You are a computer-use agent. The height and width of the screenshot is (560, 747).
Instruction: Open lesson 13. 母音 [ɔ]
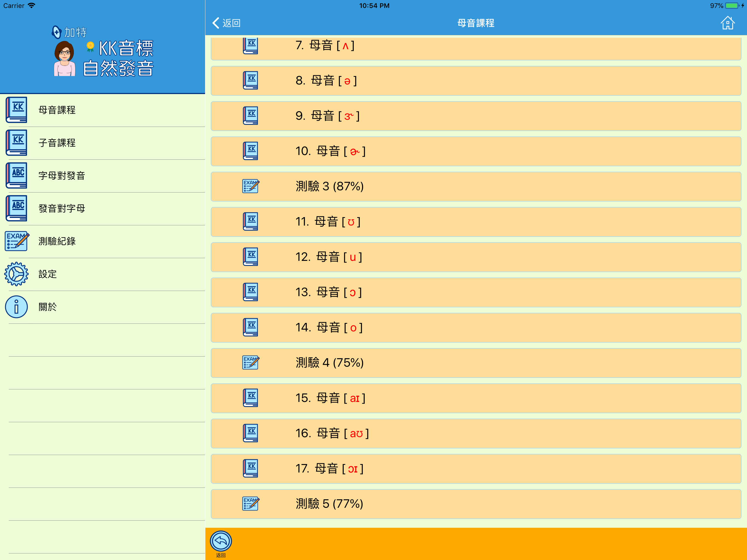click(x=476, y=293)
